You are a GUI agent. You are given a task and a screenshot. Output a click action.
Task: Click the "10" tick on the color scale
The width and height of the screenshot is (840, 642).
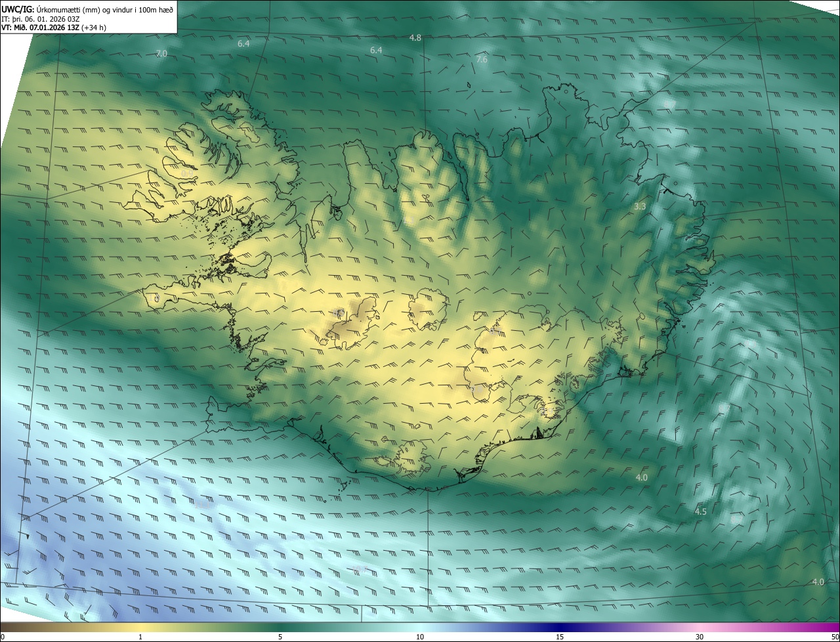click(x=420, y=637)
